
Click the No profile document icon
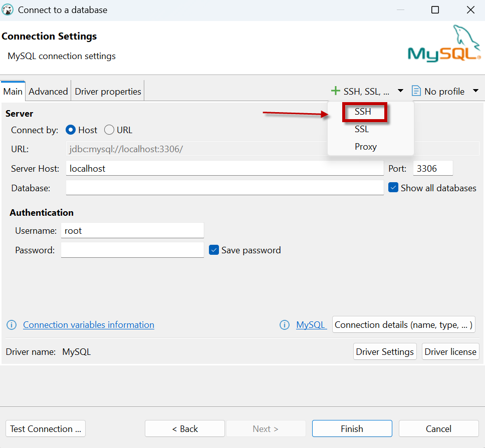pyautogui.click(x=416, y=91)
